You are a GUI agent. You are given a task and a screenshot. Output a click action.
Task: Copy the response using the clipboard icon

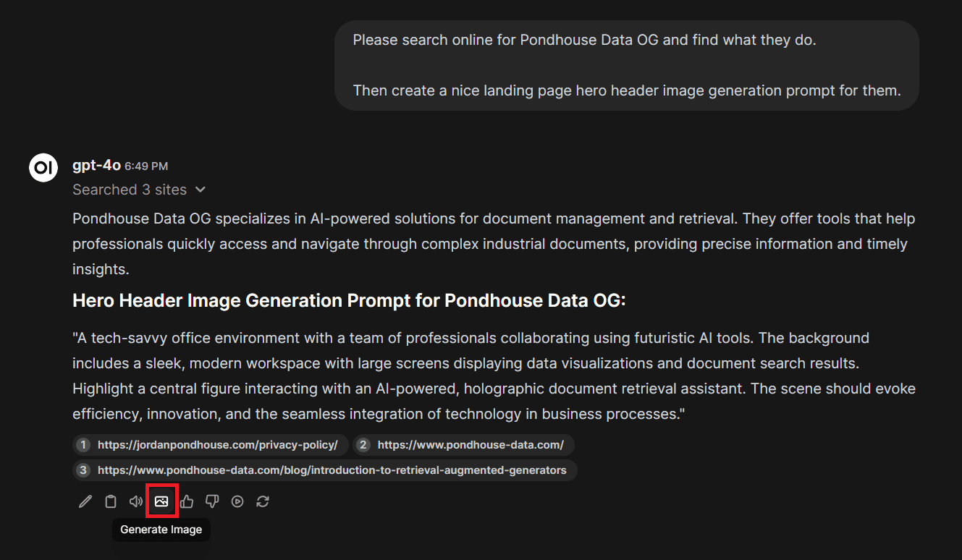coord(111,501)
